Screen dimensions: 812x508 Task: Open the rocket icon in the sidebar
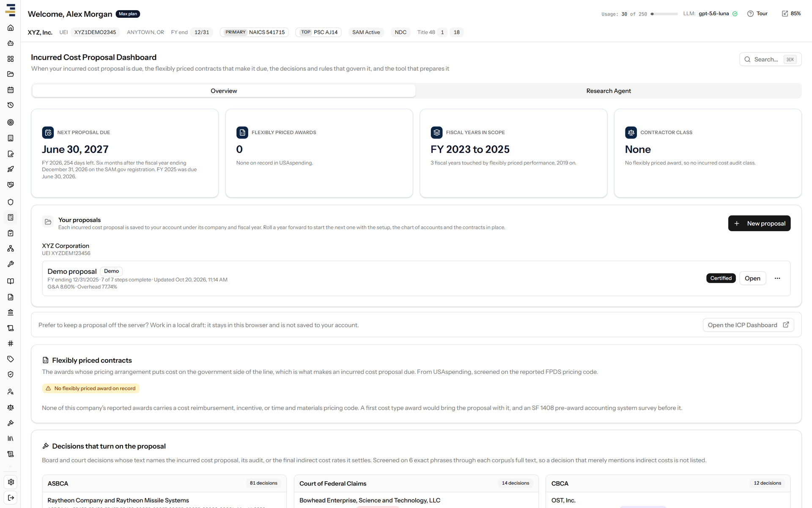11,169
